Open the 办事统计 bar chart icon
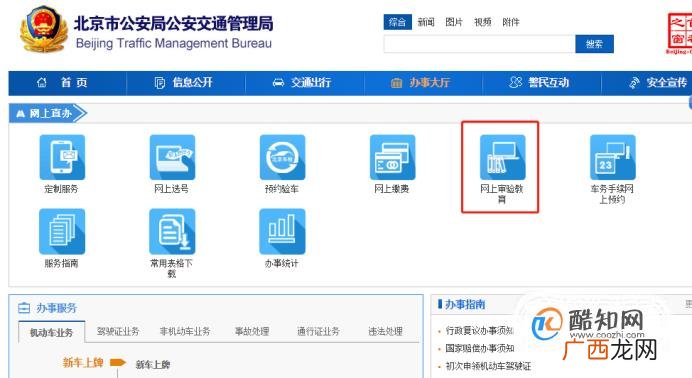 coord(282,232)
